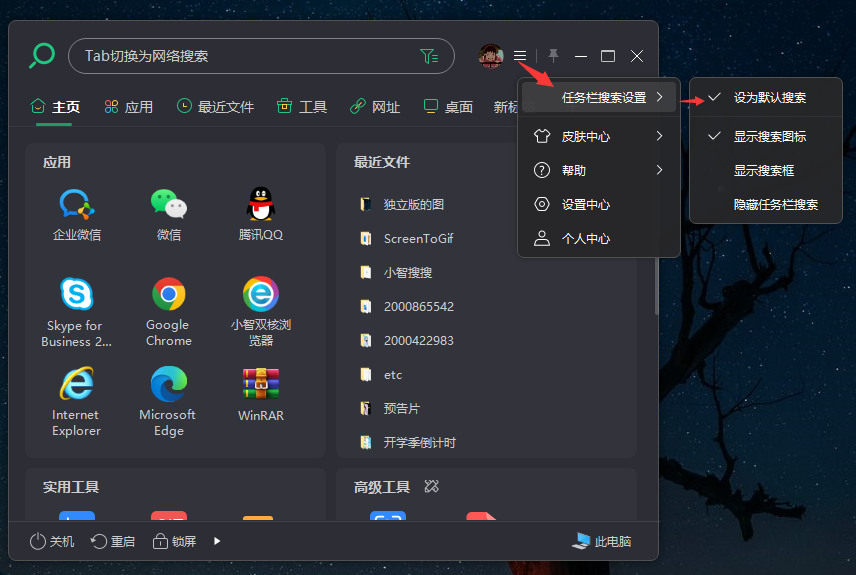Click the user avatar picture
This screenshot has height=575, width=856.
click(x=490, y=56)
